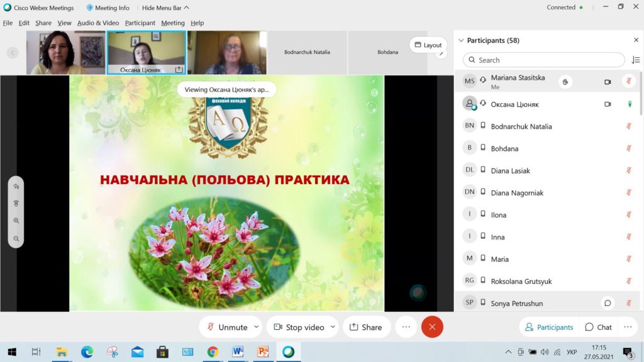The width and height of the screenshot is (644, 362).
Task: Click the participant Search field
Action: tap(544, 60)
